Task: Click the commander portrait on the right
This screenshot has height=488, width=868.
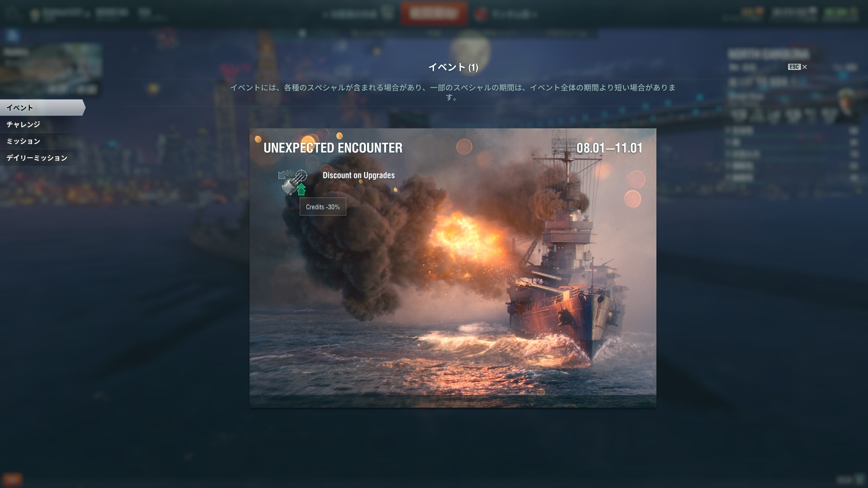Action: 846,105
